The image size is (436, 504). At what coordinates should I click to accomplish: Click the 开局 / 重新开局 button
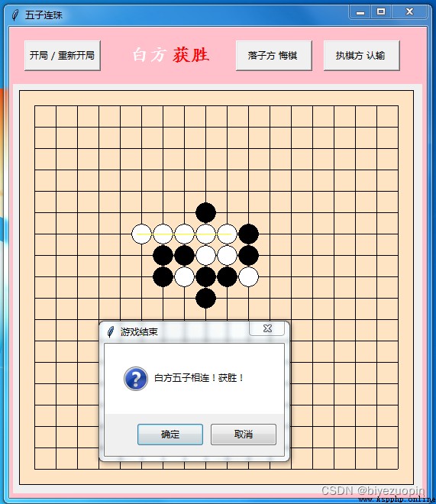[63, 55]
